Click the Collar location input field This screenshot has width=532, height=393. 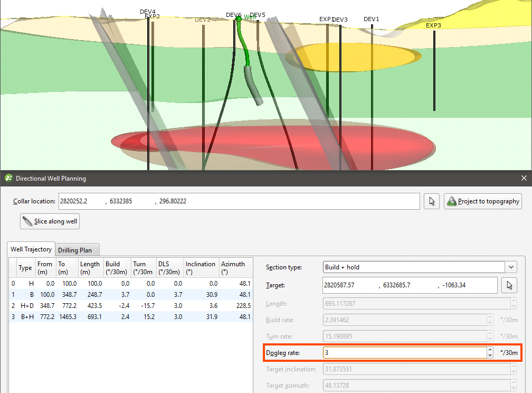point(237,201)
